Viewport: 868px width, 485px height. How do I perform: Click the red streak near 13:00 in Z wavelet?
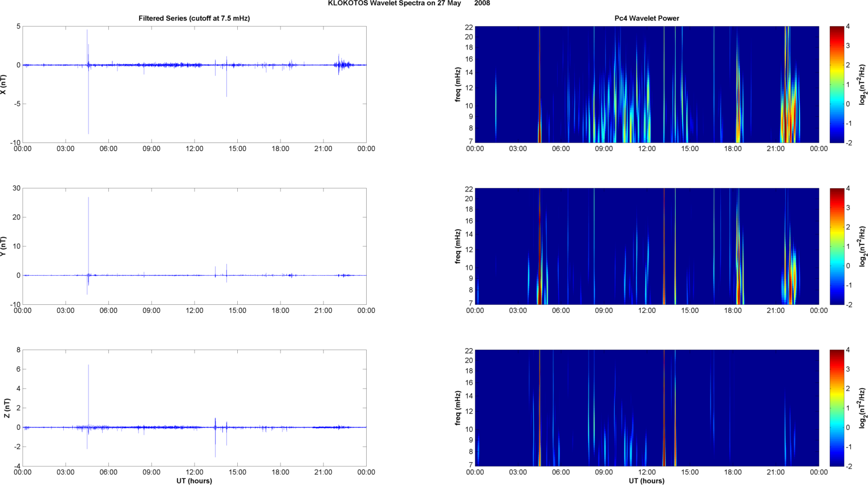pos(664,408)
